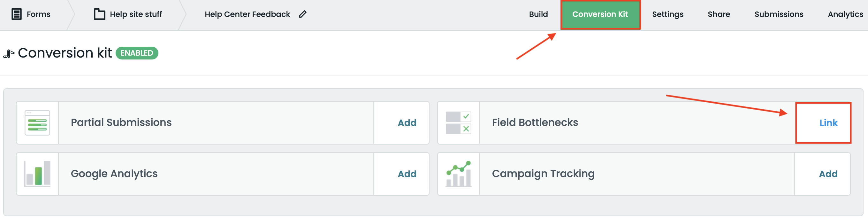Add the Partial Submissions feature
Viewport: 868px width, 220px height.
407,122
